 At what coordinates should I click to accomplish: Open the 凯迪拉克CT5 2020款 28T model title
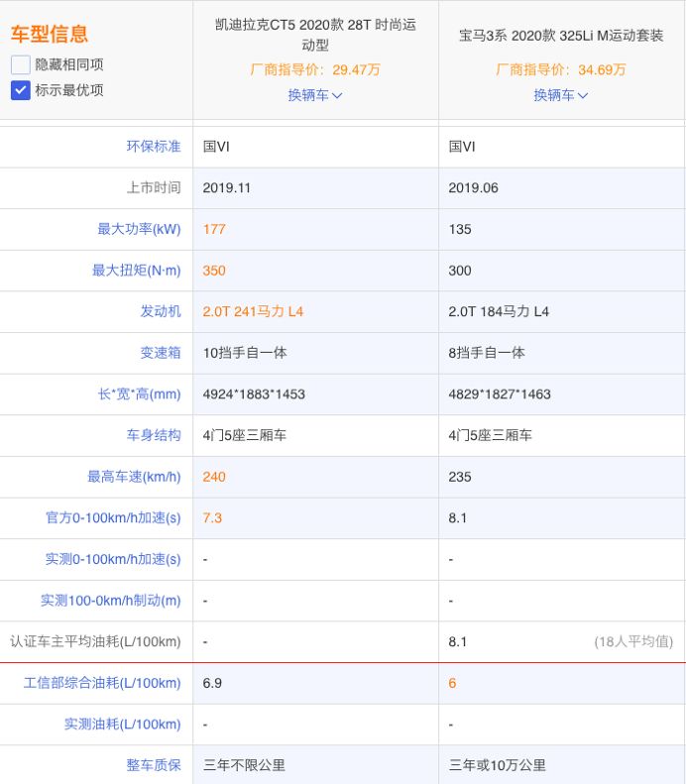(315, 35)
